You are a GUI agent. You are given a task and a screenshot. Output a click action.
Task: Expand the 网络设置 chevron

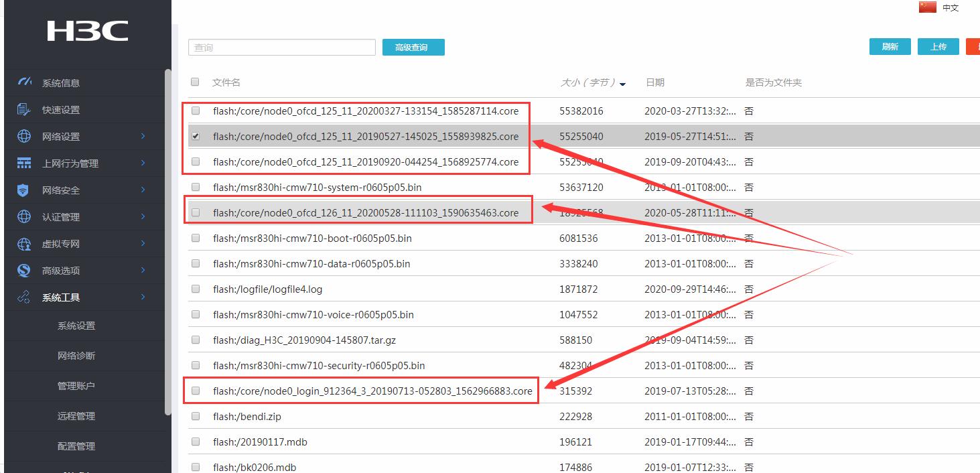(143, 136)
